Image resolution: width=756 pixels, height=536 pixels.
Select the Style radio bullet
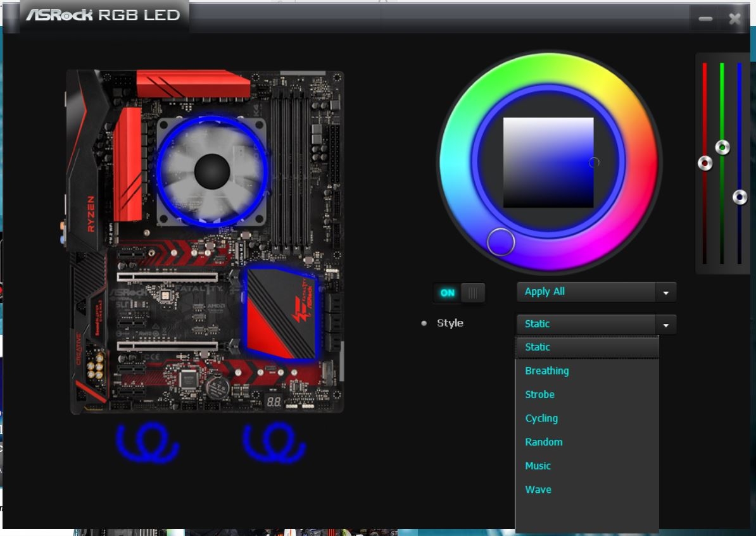[424, 323]
